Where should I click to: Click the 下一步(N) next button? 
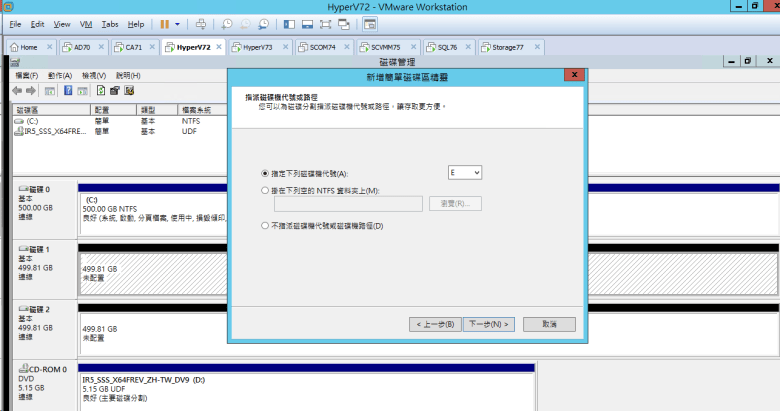(x=490, y=324)
